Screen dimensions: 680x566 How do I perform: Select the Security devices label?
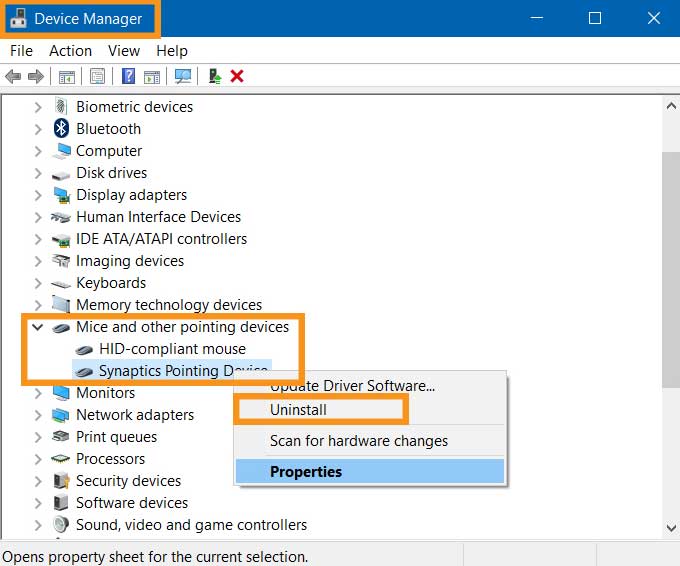pos(128,481)
